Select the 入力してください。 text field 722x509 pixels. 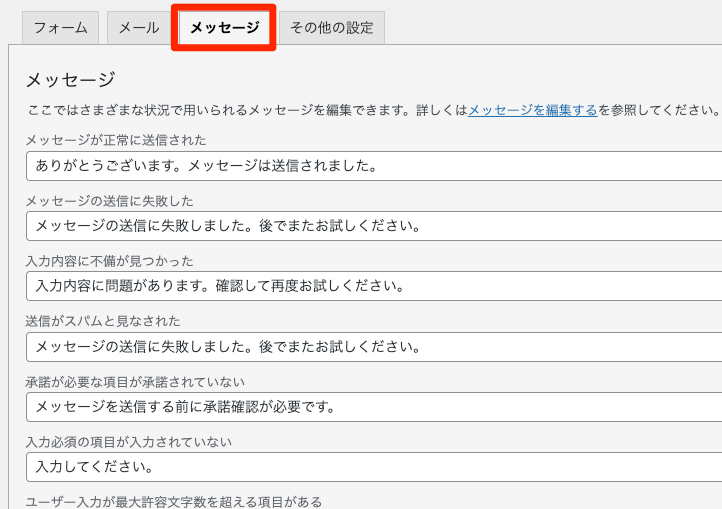[370, 466]
